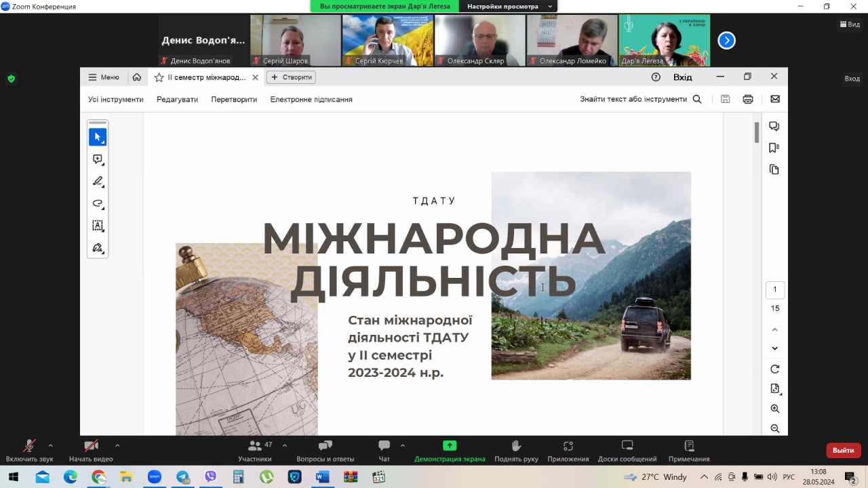Click the zoom in magnifier icon

tap(775, 409)
